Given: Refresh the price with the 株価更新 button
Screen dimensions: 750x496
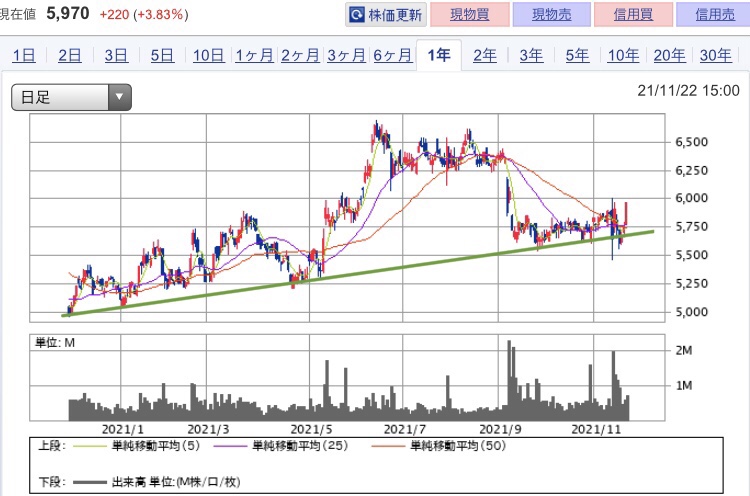Looking at the screenshot, I should tap(386, 14).
